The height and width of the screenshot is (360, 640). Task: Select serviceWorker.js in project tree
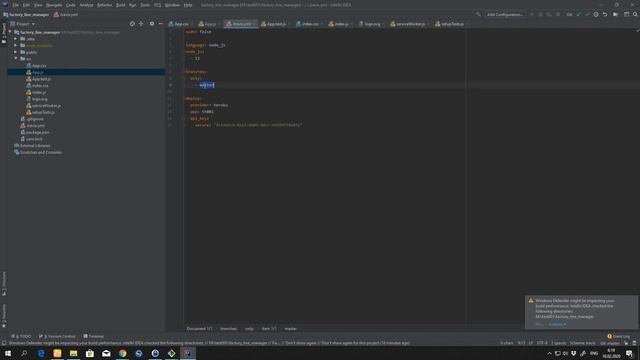(43, 106)
